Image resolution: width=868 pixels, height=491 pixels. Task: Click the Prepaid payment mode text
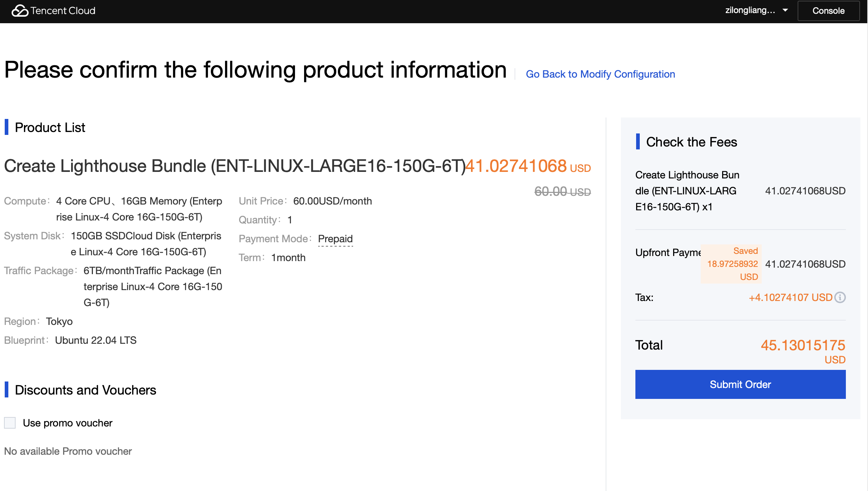point(335,239)
